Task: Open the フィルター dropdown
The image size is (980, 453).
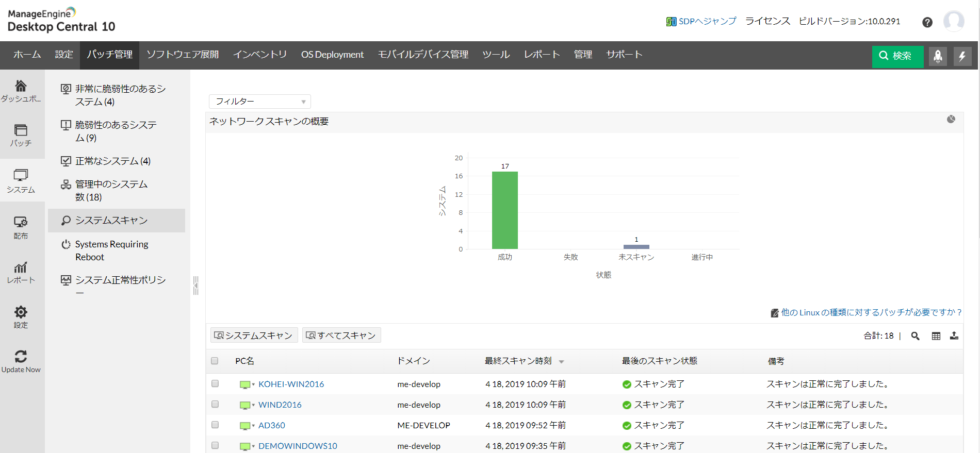Action: point(259,102)
